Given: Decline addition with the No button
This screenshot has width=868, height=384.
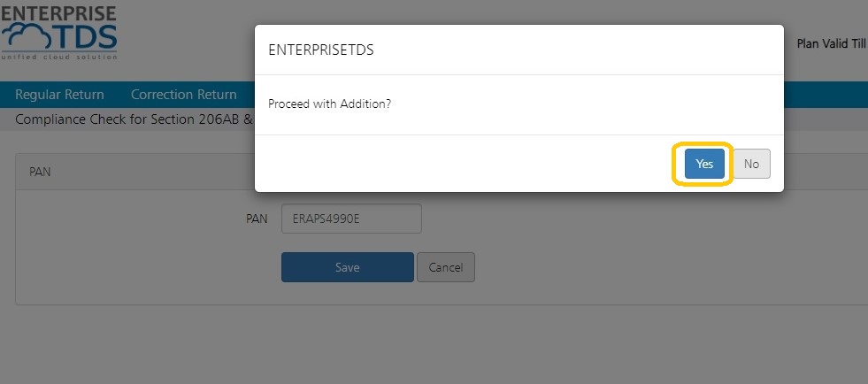Looking at the screenshot, I should click(x=751, y=164).
